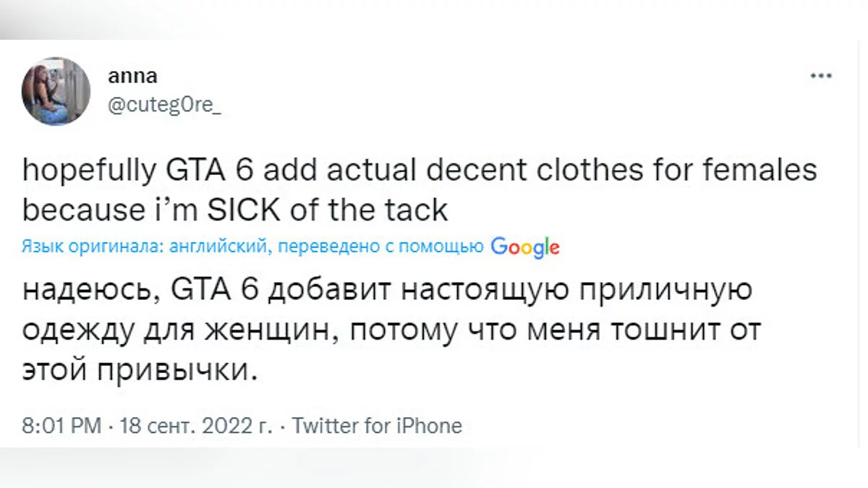Open the three-dot more options menu
Screen dimensions: 868x488
click(x=821, y=76)
